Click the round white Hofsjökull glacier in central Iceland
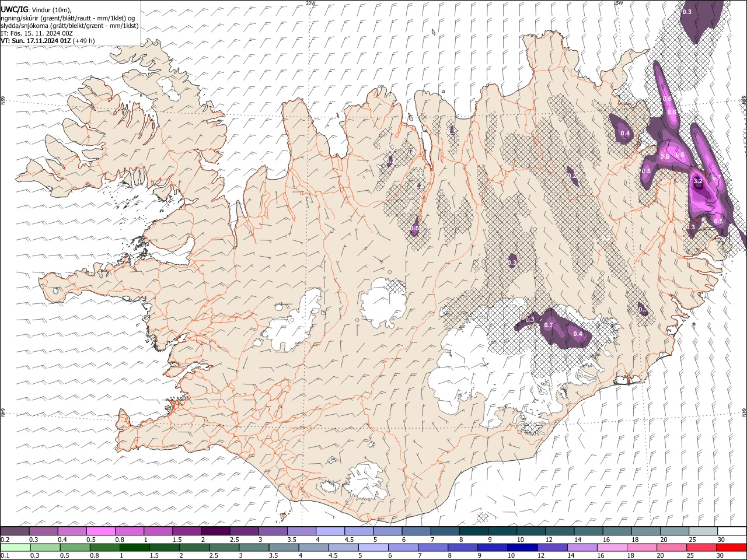 [383, 302]
